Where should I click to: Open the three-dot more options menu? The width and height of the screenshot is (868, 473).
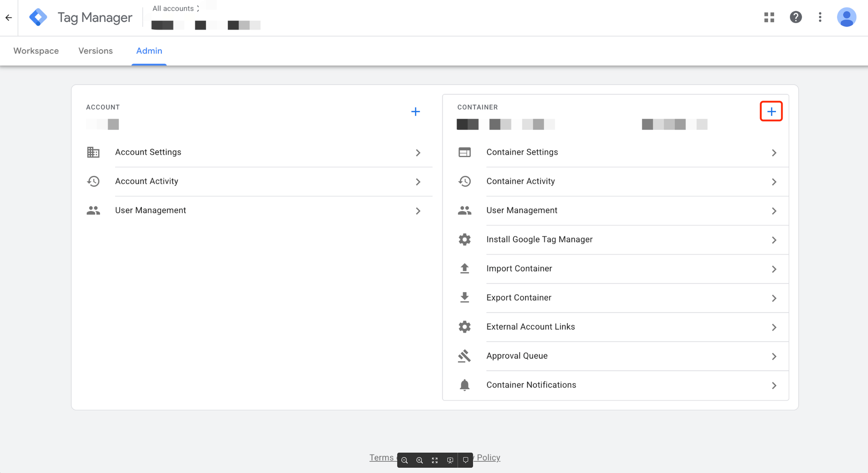pos(820,17)
